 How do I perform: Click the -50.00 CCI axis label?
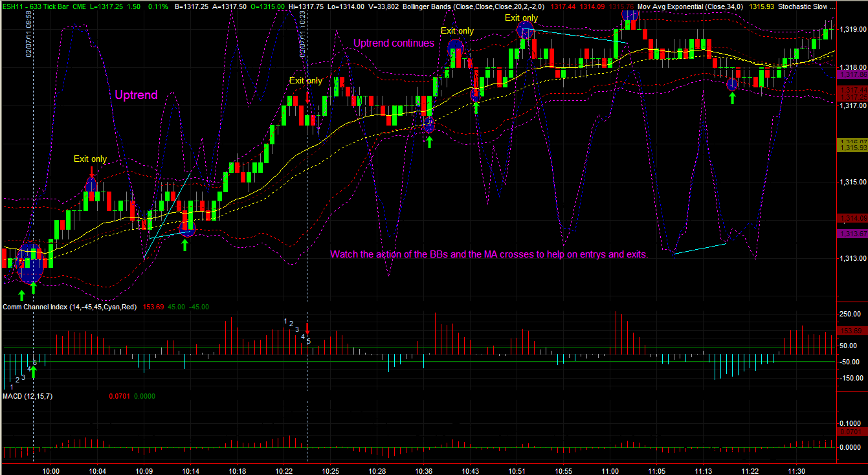coord(850,362)
